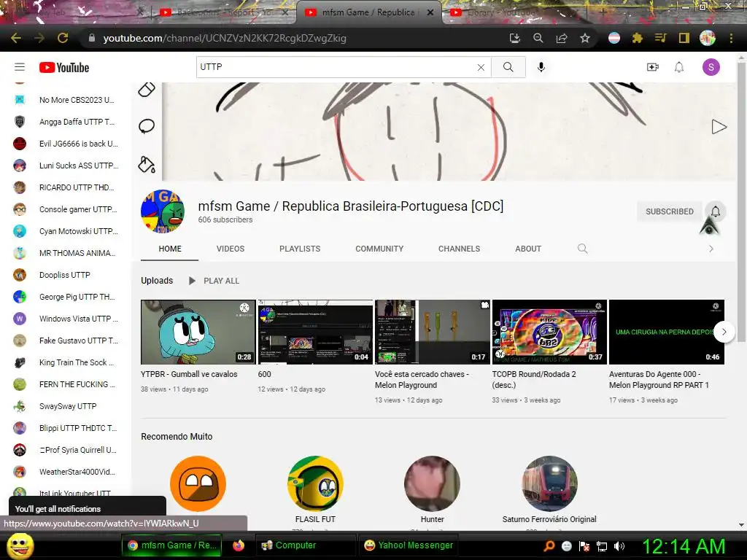Clear the UTTP search text
747x560 pixels.
481,67
